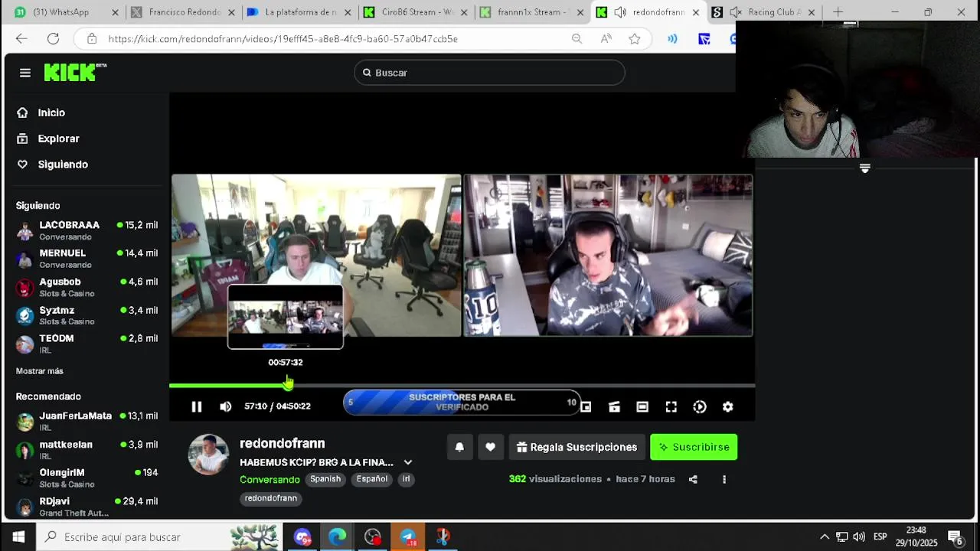Image resolution: width=980 pixels, height=551 pixels.
Task: Click the green Suscribirse button
Action: 694,447
